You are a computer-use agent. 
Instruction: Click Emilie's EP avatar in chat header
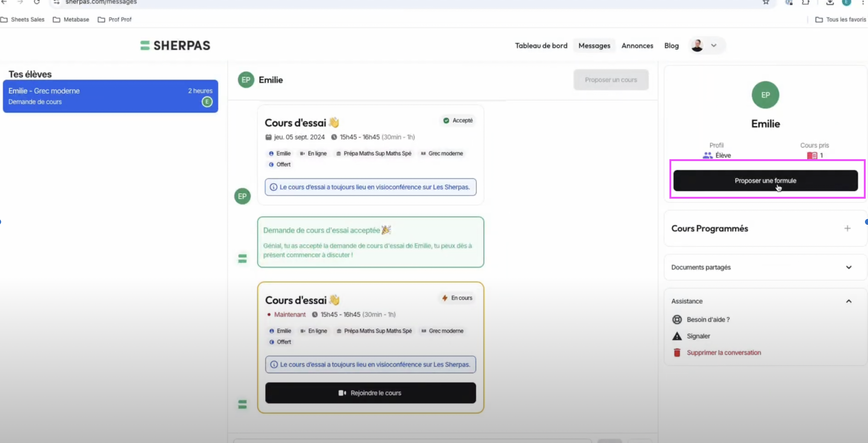point(246,80)
